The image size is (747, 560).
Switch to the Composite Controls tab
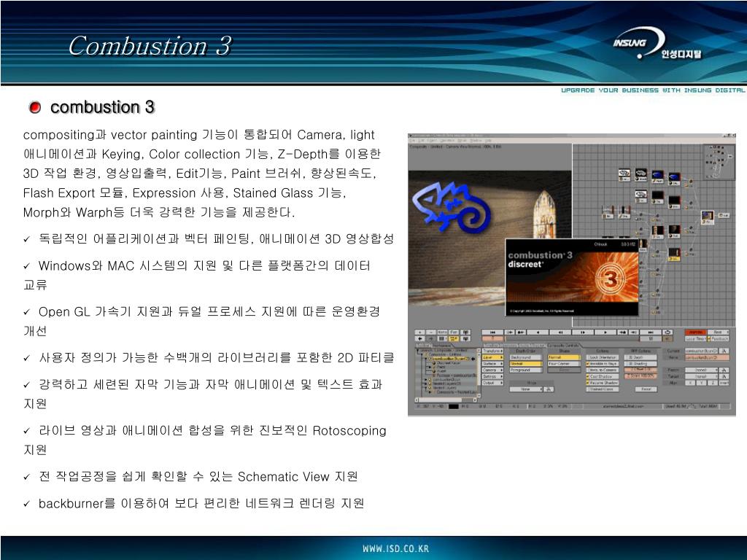[564, 345]
